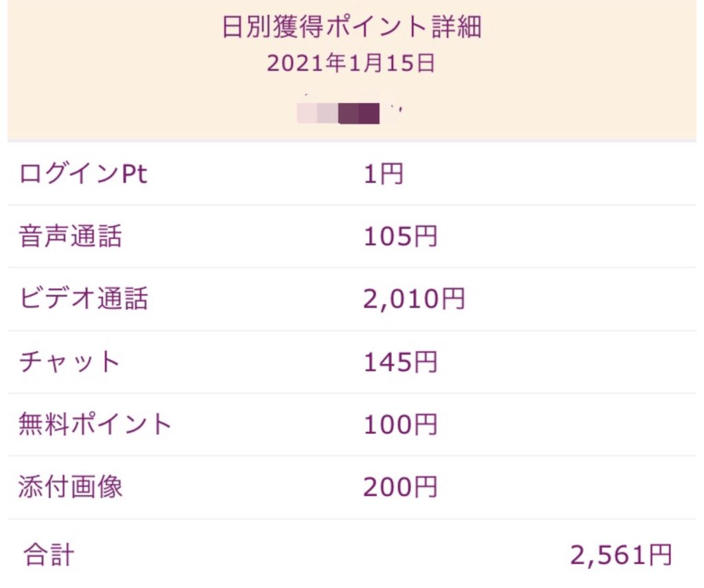Open the 添付画像 entry label
704x588 pixels.
click(x=71, y=487)
